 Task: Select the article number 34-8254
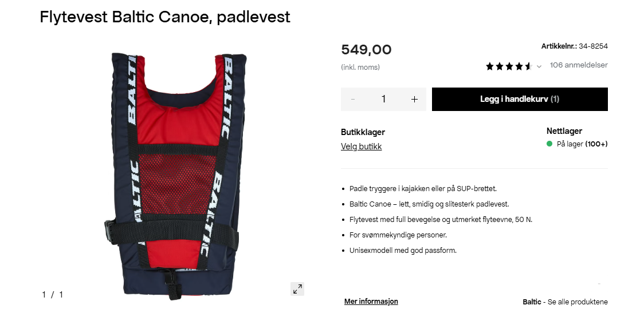[x=593, y=46]
